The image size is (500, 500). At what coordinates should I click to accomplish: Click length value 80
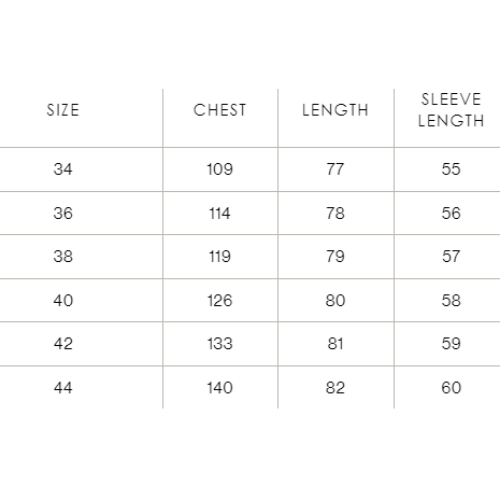coord(335,300)
